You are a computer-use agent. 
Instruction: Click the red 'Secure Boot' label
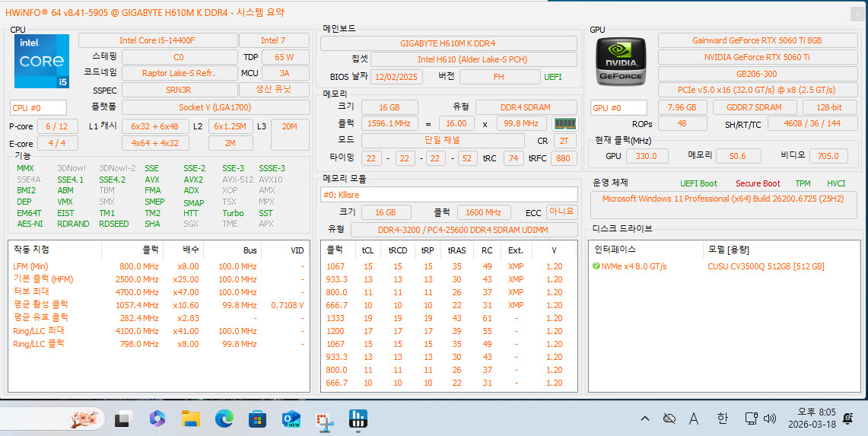(x=758, y=183)
